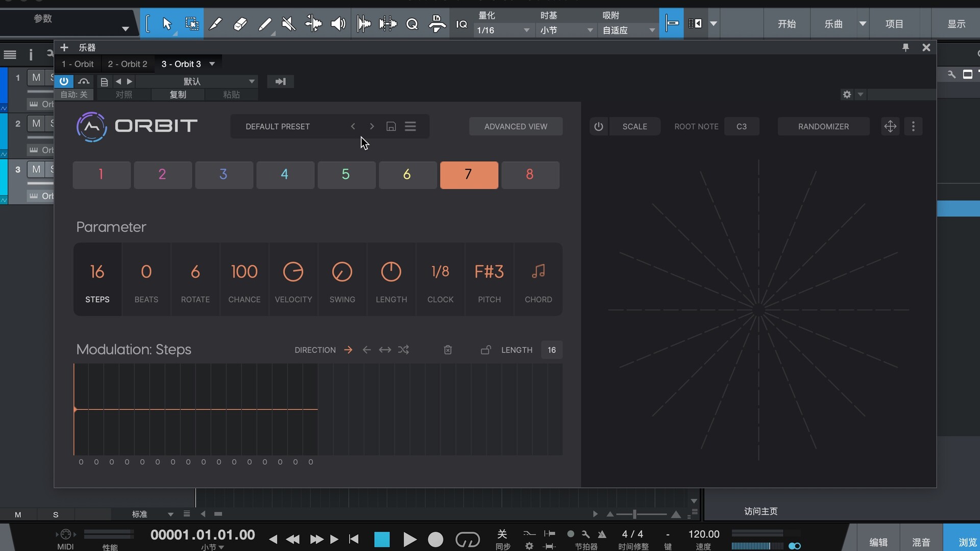Go to next Orbit preset
The image size is (980, 551).
coord(372,127)
